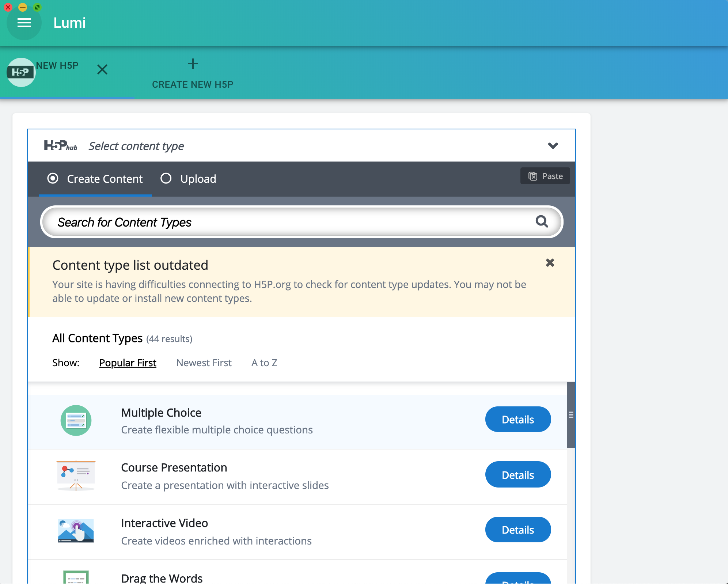
Task: Open Details for Course Presentation
Action: coord(517,475)
